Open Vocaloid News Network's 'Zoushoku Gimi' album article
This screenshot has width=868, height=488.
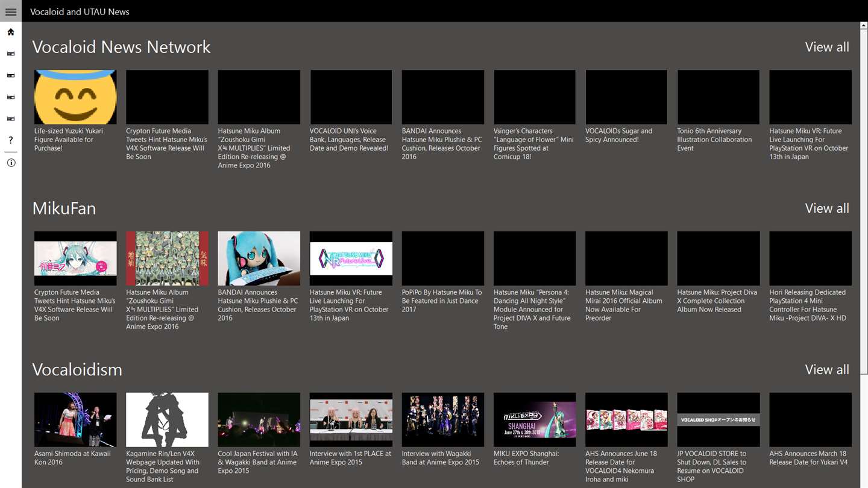pyautogui.click(x=259, y=119)
